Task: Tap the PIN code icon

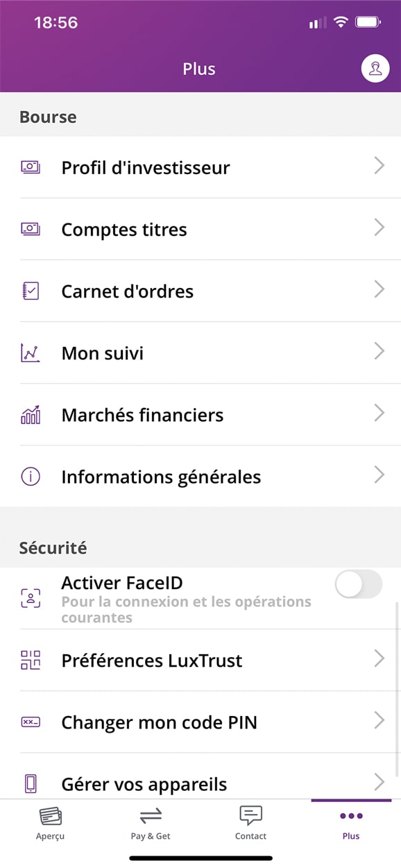Action: point(30,722)
